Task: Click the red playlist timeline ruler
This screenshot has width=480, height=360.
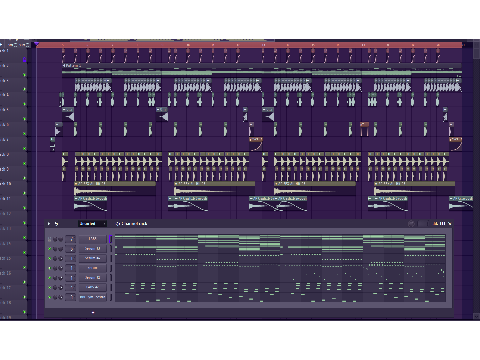Action: click(249, 45)
